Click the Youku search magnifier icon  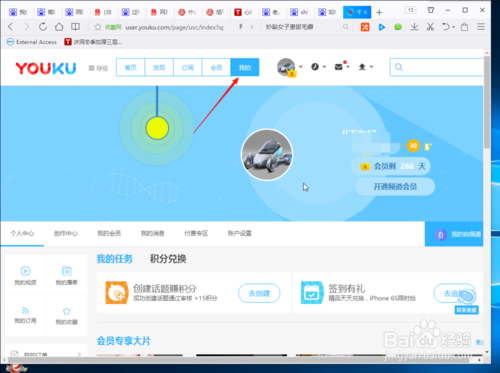[x=399, y=67]
